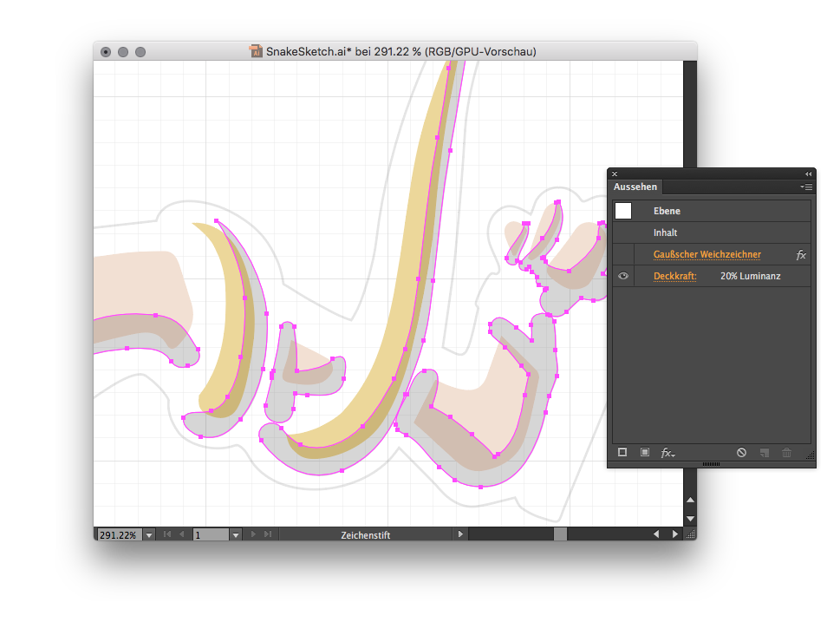Viewport: 840px width, 635px height.
Task: Click the Clear Appearance icon
Action: pyautogui.click(x=741, y=453)
